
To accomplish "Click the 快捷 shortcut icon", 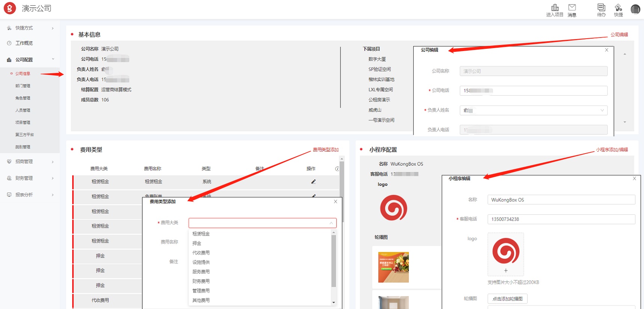I will click(618, 8).
